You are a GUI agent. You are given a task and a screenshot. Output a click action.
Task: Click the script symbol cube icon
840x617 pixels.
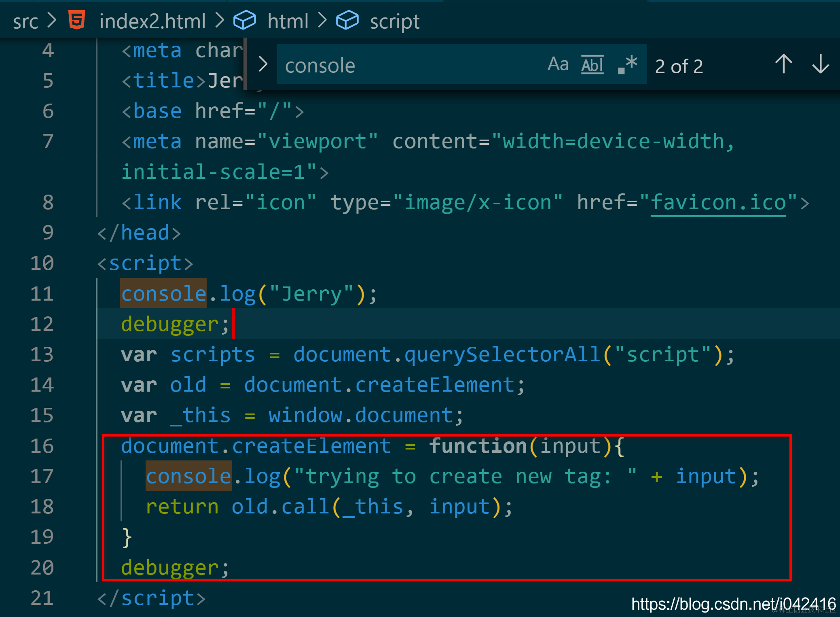(347, 20)
